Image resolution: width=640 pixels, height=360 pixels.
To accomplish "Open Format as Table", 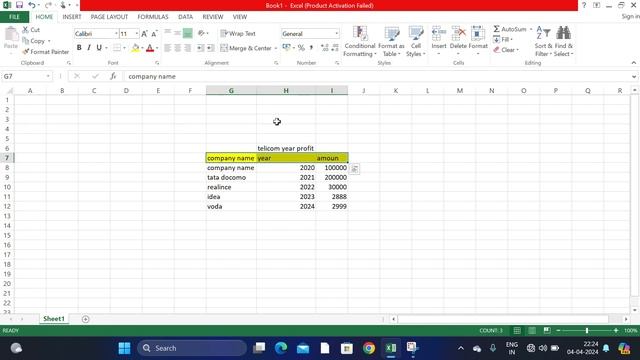I will [391, 42].
